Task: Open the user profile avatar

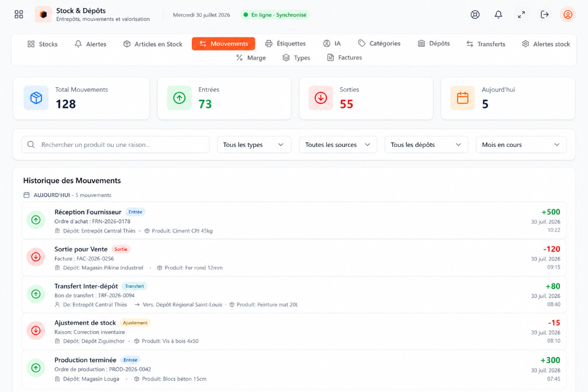Action: click(568, 14)
